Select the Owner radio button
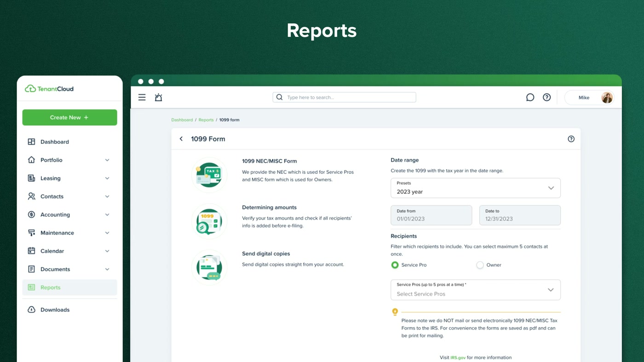 click(480, 265)
